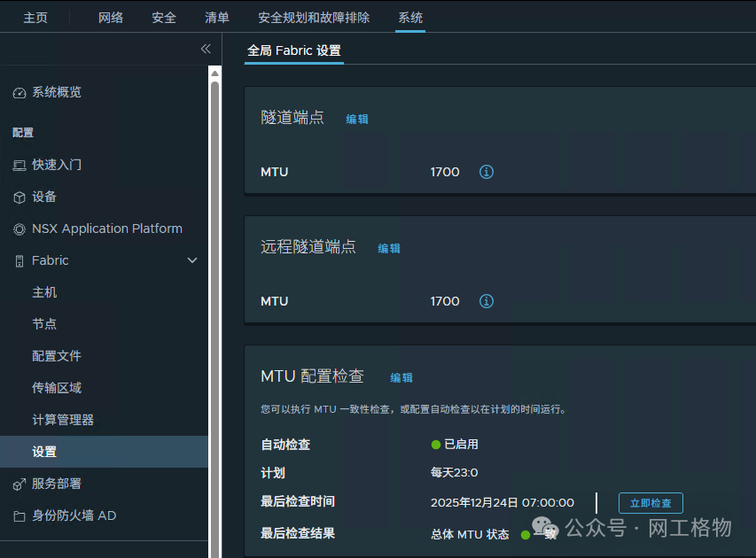Open the 身份防火墙 AD sidebar icon
Screen dimensions: 756x558
[19, 515]
